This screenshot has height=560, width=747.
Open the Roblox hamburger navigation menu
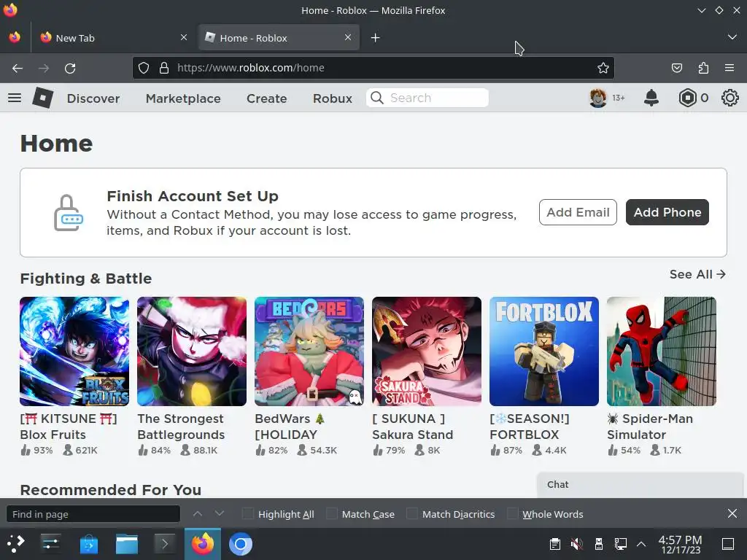[x=15, y=98]
